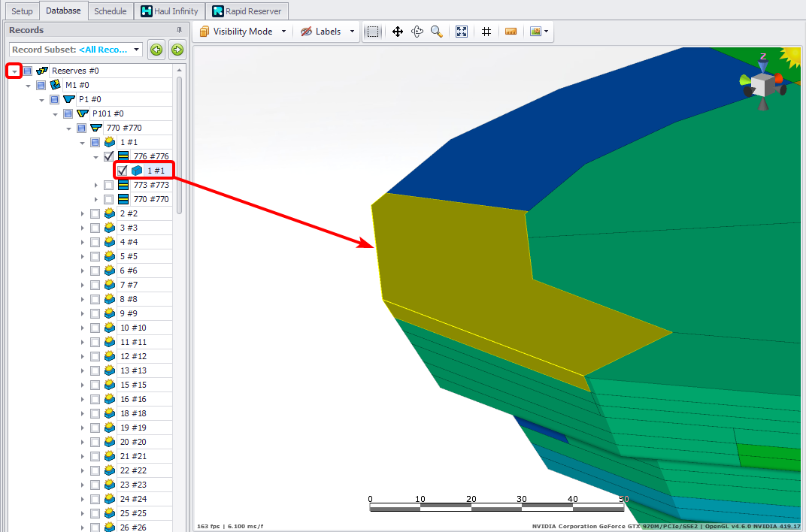The height and width of the screenshot is (532, 806).
Task: Click the green back arrow in Records
Action: pos(156,50)
